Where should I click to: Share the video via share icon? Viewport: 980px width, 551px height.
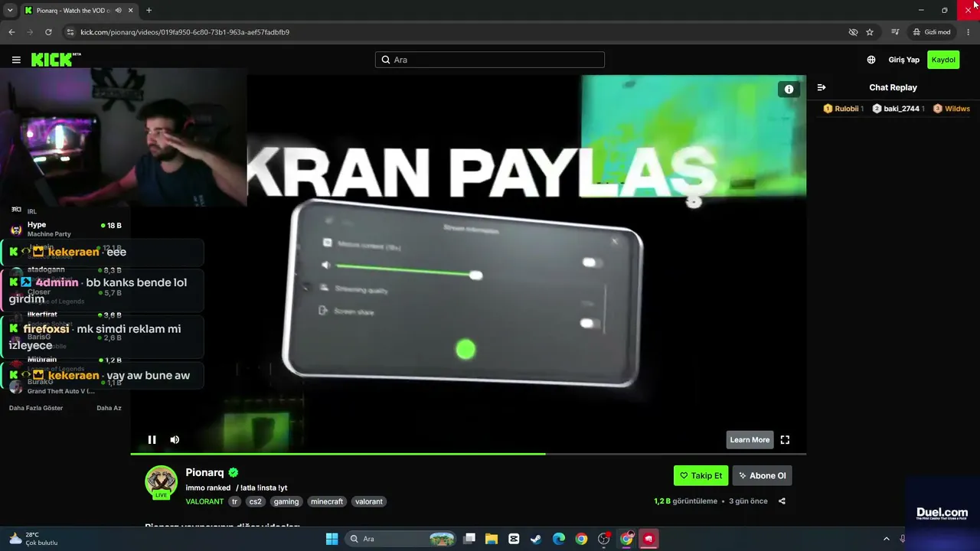coord(782,501)
